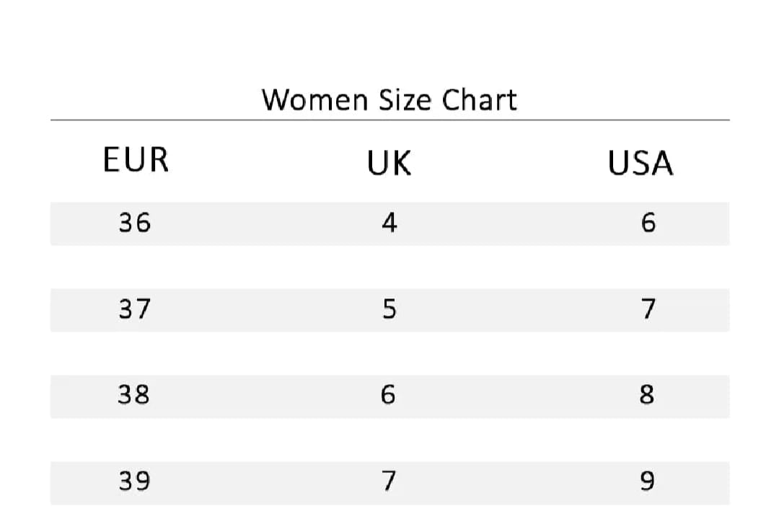This screenshot has width=779, height=532.
Task: Click the word "Chart" in the title
Action: (479, 99)
